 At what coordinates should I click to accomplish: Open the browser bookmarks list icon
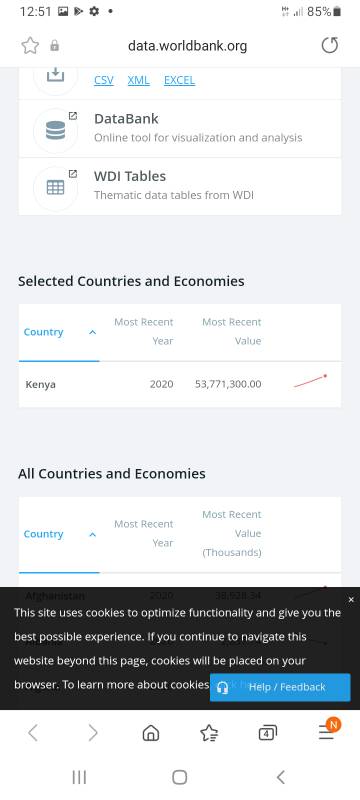209,733
